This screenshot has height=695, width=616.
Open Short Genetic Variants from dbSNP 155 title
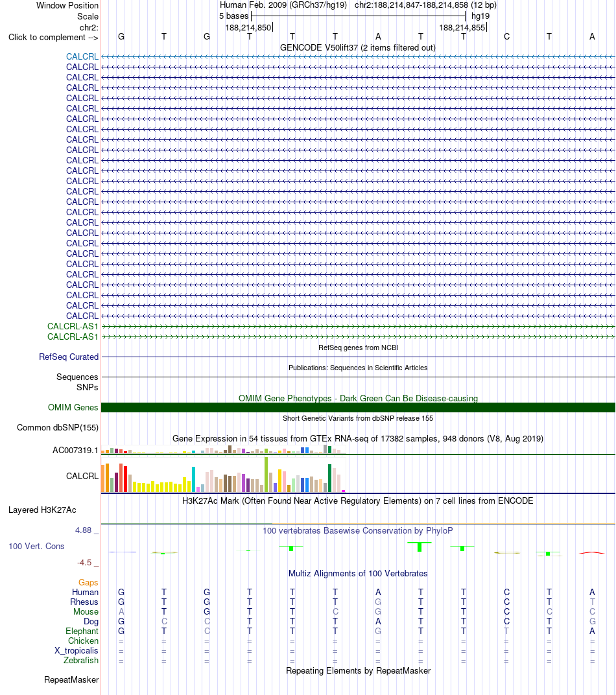[358, 418]
